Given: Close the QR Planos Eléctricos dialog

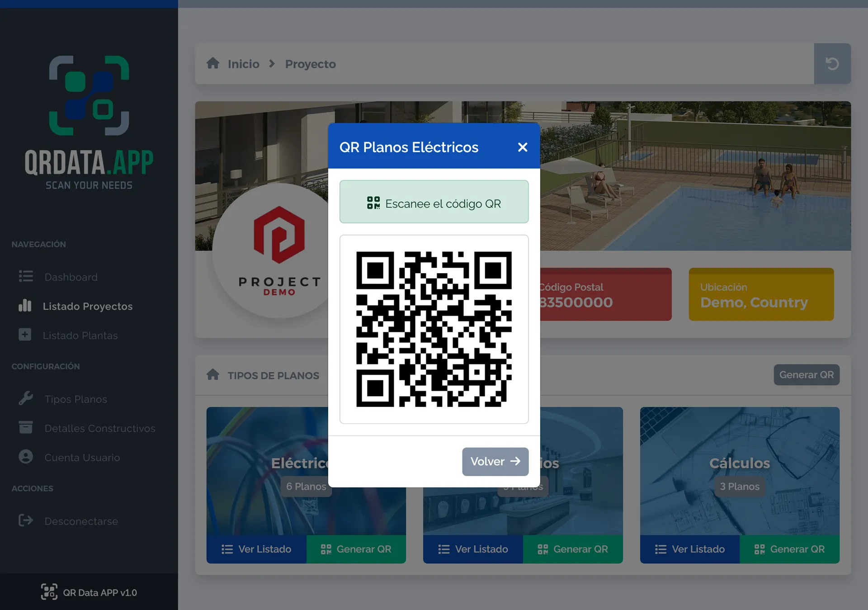Looking at the screenshot, I should [522, 147].
